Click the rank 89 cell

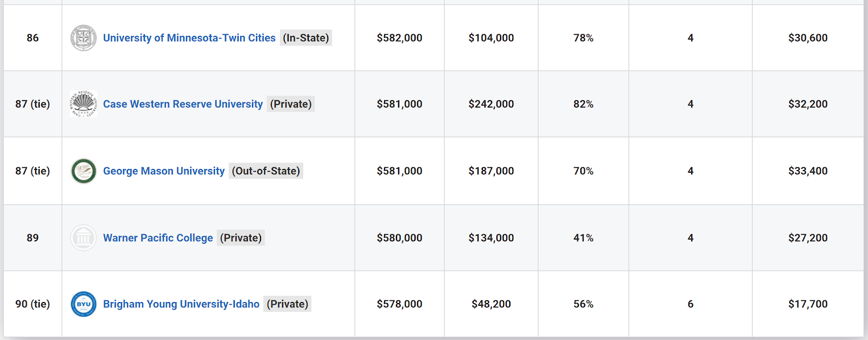pyautogui.click(x=33, y=238)
